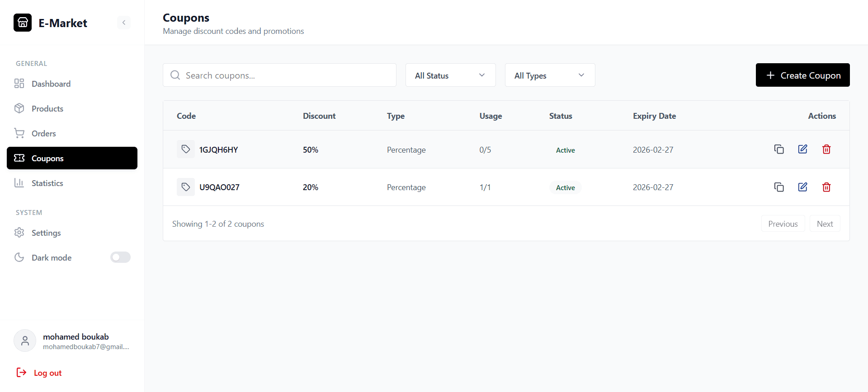Click the tag icon beside 1GJQH6HY
868x392 pixels.
coord(186,149)
